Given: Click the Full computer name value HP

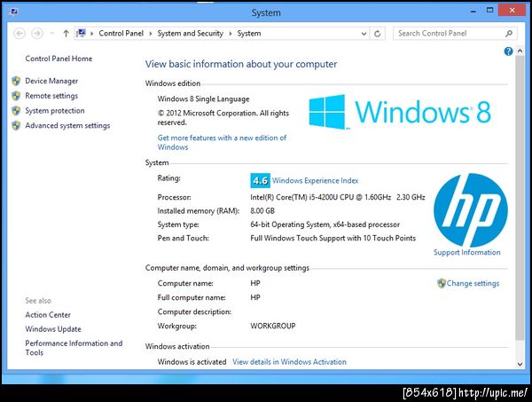Looking at the screenshot, I should coord(255,297).
